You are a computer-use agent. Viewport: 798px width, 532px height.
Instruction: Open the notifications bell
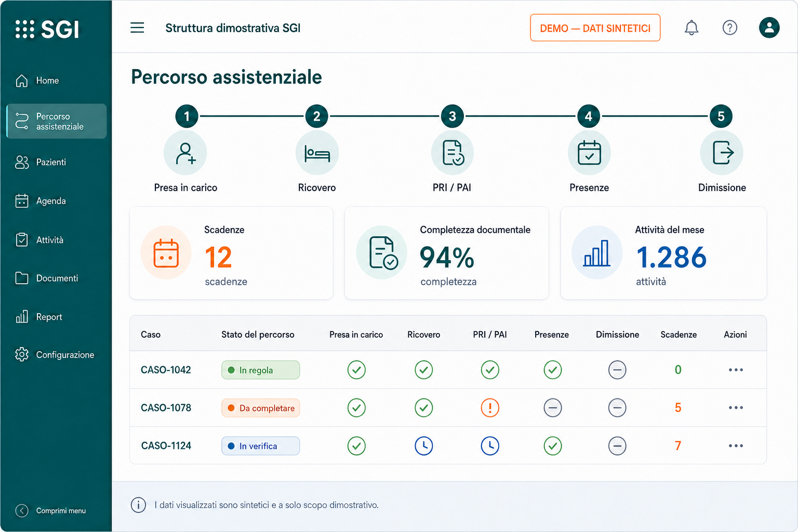click(x=691, y=28)
